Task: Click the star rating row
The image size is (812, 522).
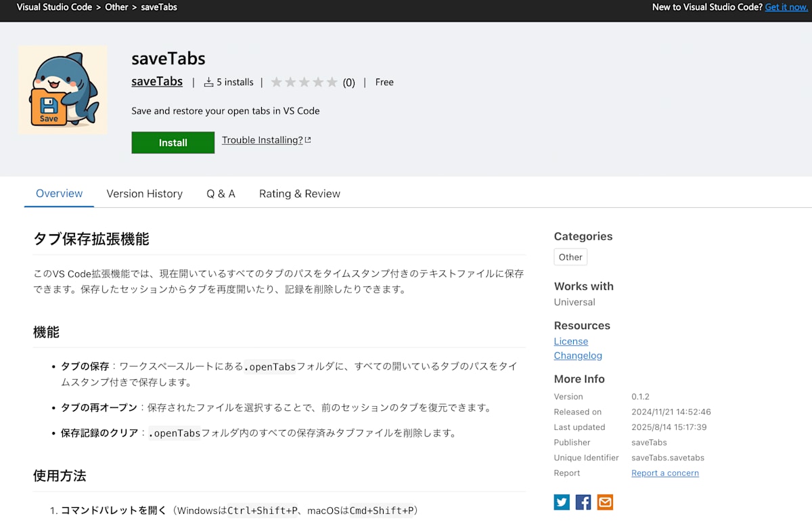Action: click(x=304, y=82)
